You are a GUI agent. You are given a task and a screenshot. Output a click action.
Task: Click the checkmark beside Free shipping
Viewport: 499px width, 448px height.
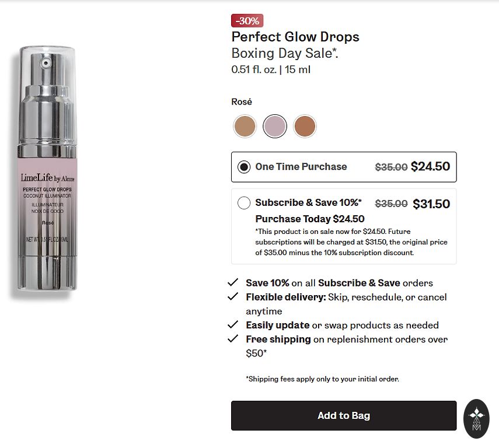pyautogui.click(x=233, y=338)
